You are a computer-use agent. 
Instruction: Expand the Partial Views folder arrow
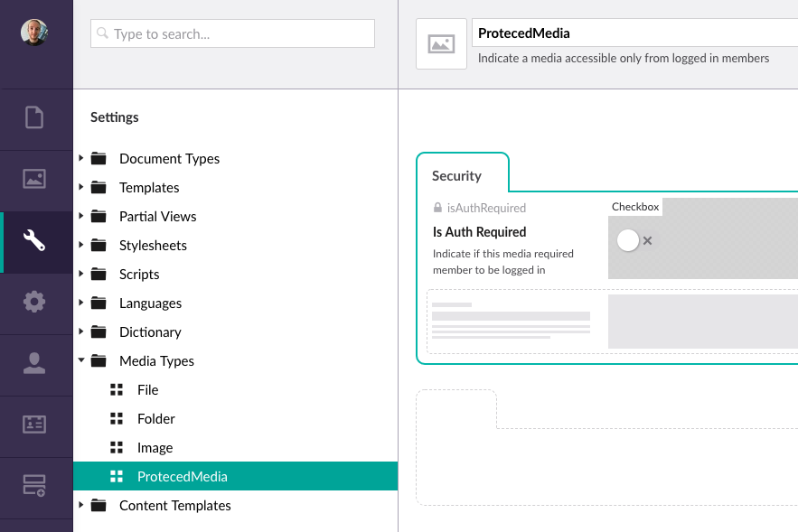tap(81, 216)
